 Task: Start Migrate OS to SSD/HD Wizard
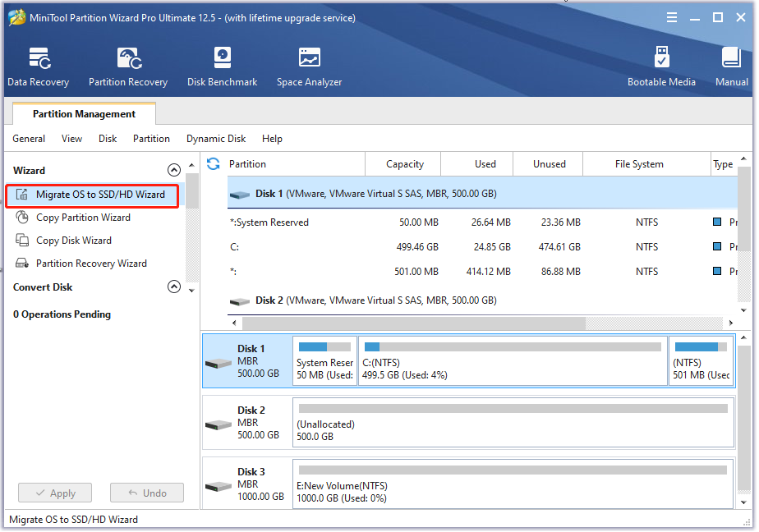[93, 195]
